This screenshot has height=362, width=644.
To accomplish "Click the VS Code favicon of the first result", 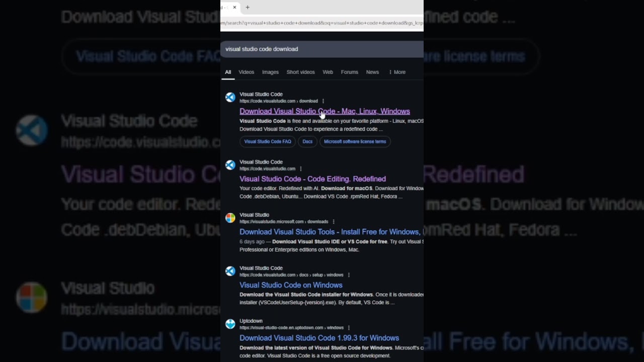I will tap(230, 98).
